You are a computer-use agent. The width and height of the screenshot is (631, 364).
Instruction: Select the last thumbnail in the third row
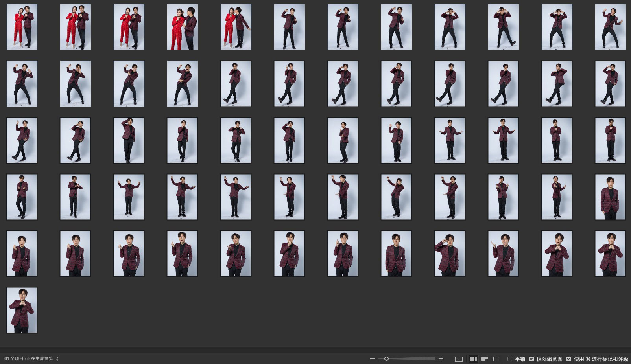[610, 140]
